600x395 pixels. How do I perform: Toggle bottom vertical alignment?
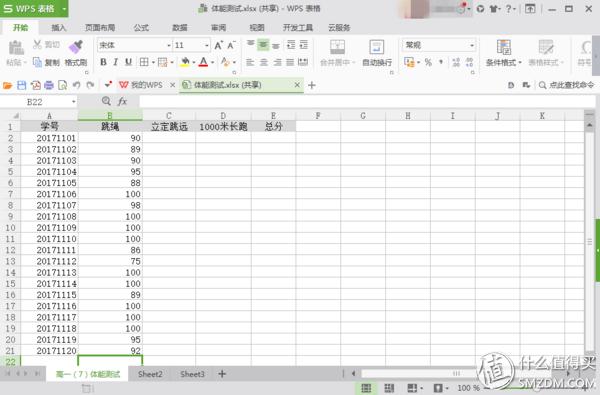276,46
